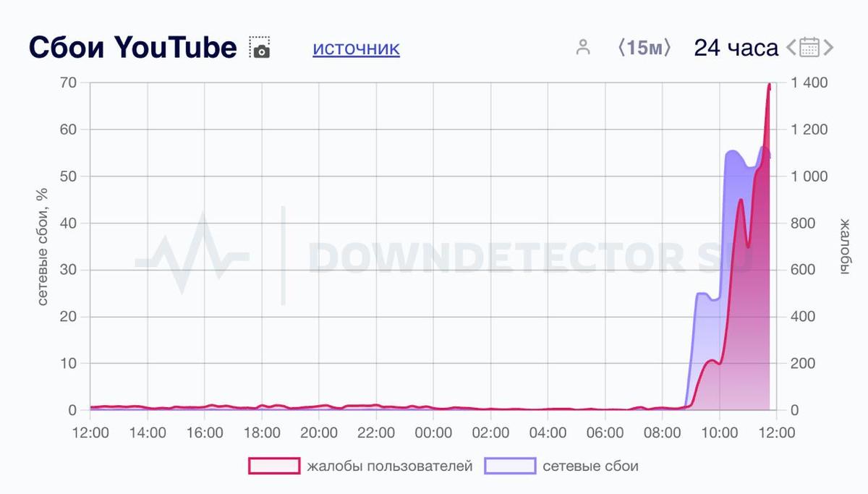Open the 15м interval selector
Screen dimensions: 868x494
[644, 48]
